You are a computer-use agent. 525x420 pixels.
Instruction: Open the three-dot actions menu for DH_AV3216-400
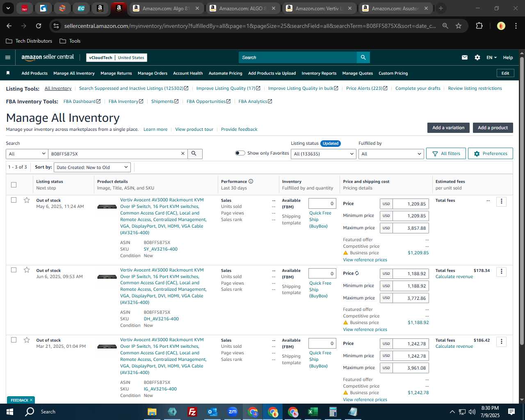501,272
